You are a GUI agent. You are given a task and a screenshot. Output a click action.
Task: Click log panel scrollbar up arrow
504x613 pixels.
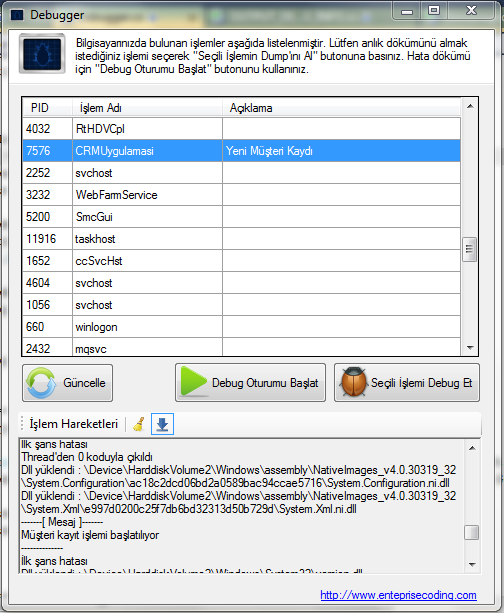pyautogui.click(x=472, y=448)
